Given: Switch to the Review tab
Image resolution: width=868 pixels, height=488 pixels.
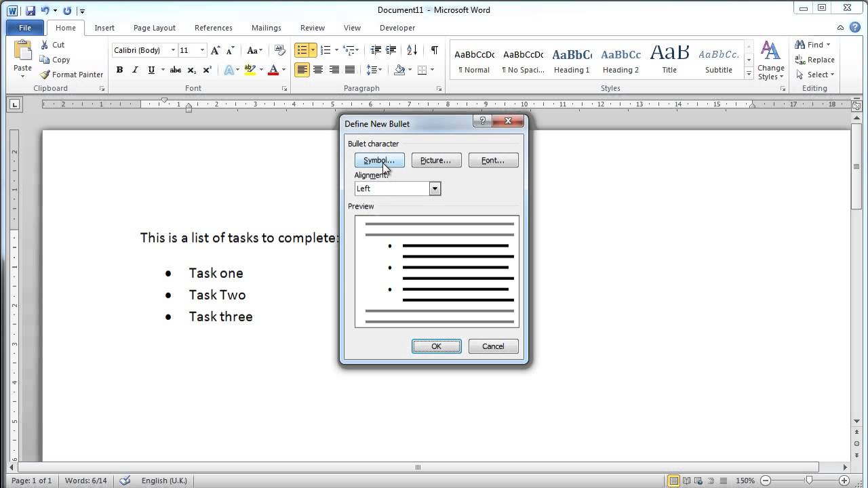Looking at the screenshot, I should [313, 28].
